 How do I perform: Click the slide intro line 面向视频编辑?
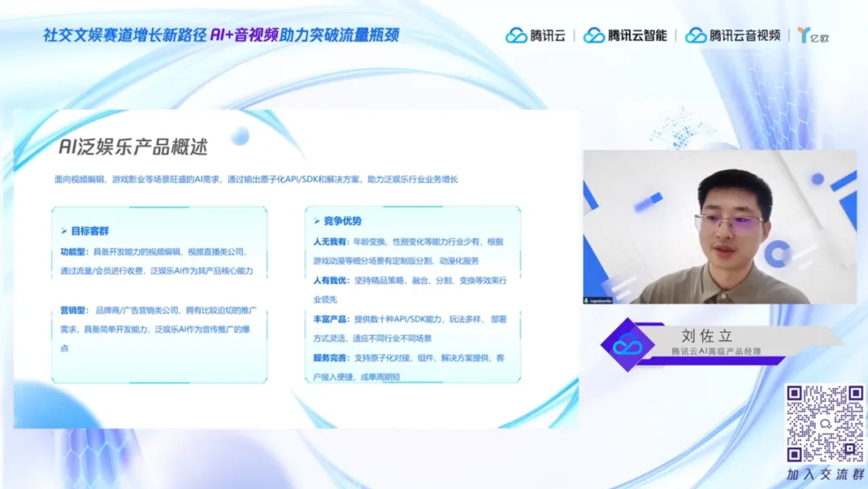pos(256,179)
